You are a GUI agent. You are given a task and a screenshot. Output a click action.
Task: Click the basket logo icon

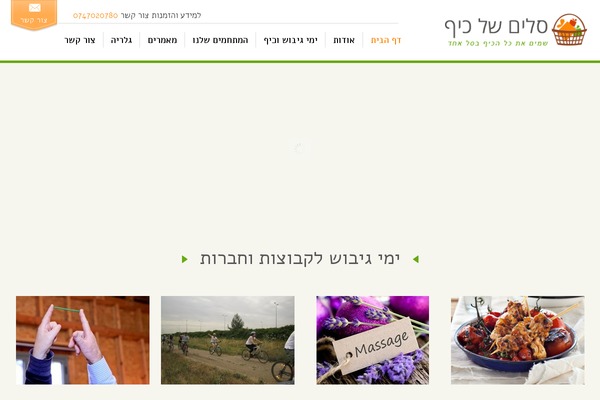[x=569, y=29]
